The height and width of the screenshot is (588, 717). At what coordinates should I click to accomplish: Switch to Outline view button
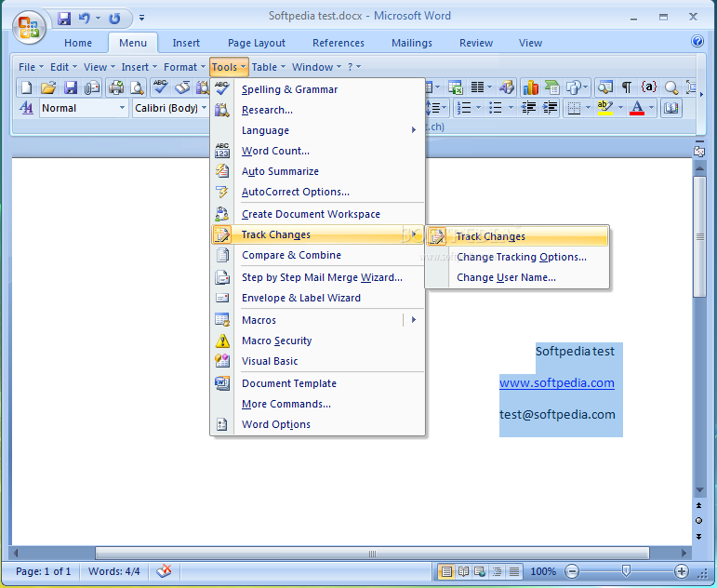497,571
